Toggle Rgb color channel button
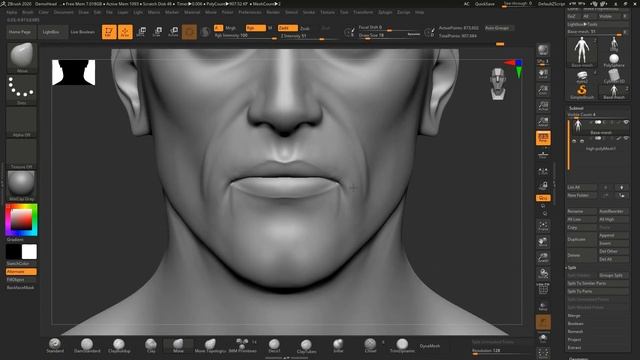The image size is (640, 360). (256, 28)
